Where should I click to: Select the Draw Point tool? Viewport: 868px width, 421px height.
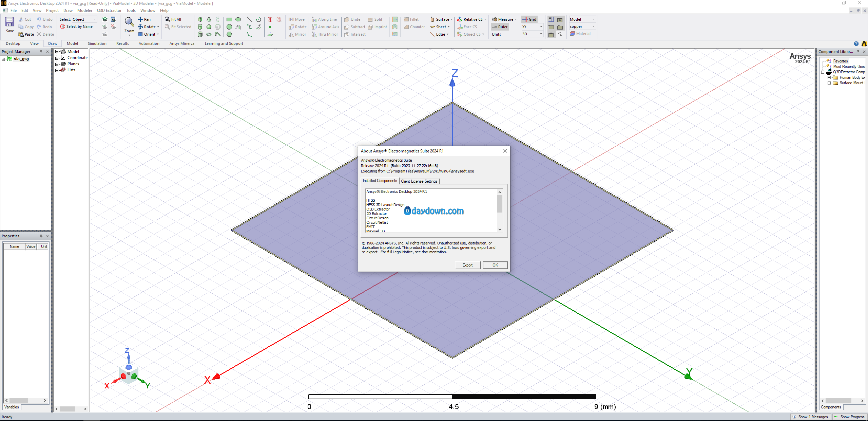click(270, 27)
